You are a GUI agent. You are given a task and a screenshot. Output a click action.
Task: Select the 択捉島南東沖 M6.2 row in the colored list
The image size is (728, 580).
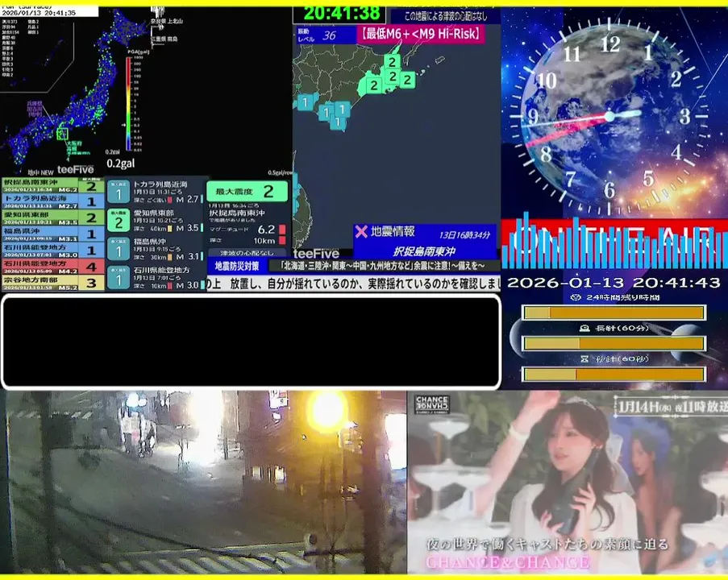tap(53, 185)
